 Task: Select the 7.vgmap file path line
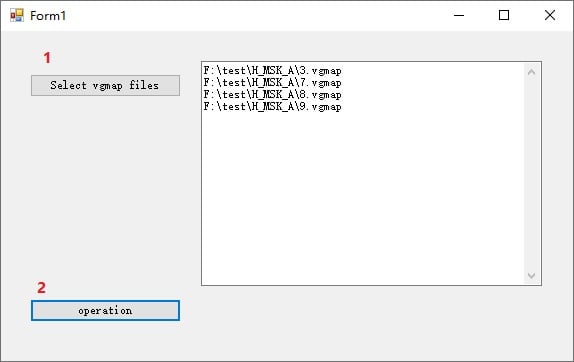click(272, 82)
